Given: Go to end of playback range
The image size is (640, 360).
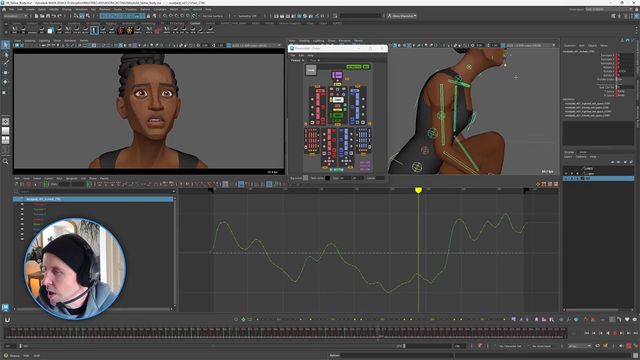Looking at the screenshot, I should coord(635,333).
